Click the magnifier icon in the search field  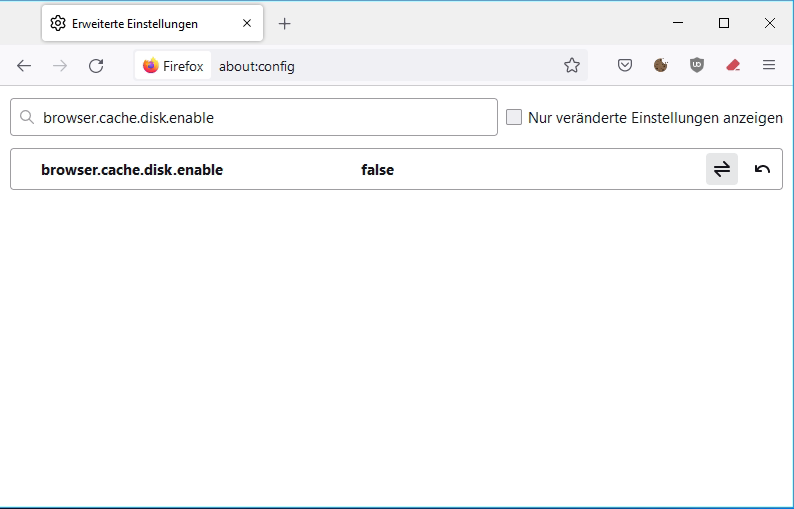pos(27,118)
